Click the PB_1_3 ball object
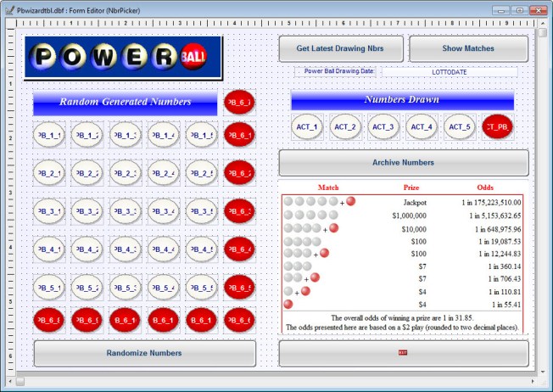553x392 pixels. point(126,135)
